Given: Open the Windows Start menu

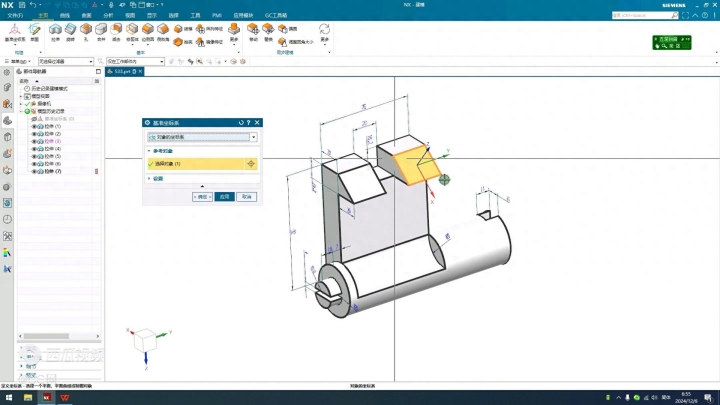Looking at the screenshot, I should coord(9,398).
